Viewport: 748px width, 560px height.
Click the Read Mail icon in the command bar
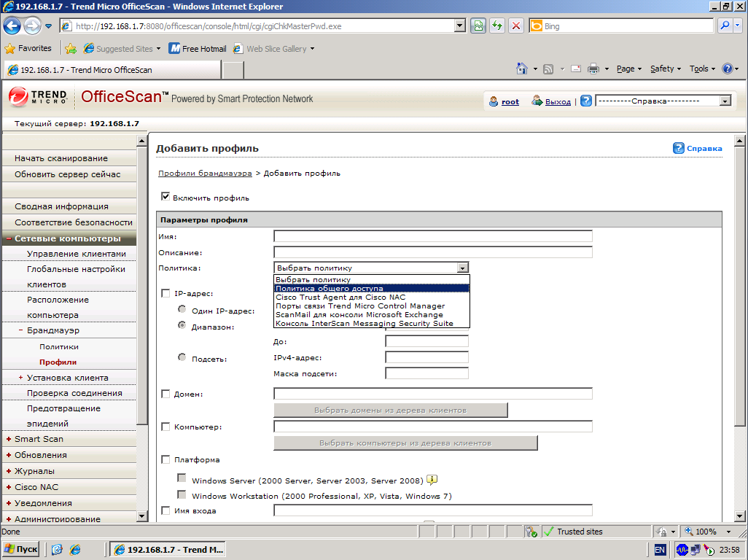(576, 69)
